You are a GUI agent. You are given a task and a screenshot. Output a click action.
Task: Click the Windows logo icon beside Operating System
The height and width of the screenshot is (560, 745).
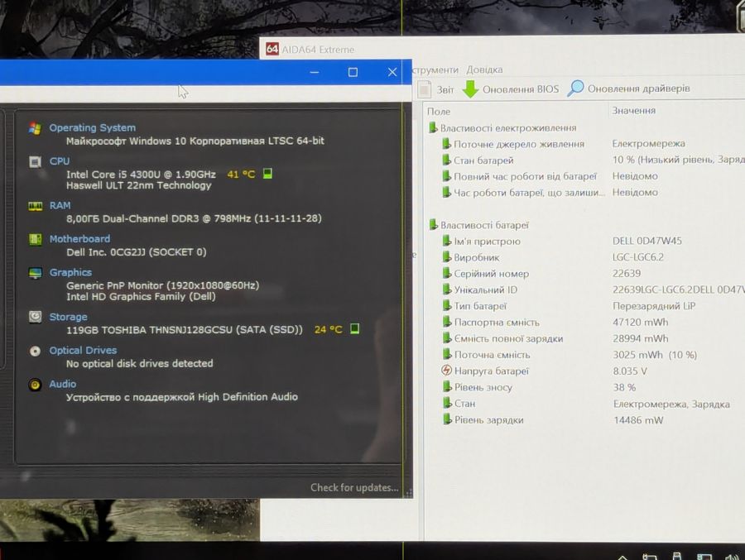tap(34, 127)
